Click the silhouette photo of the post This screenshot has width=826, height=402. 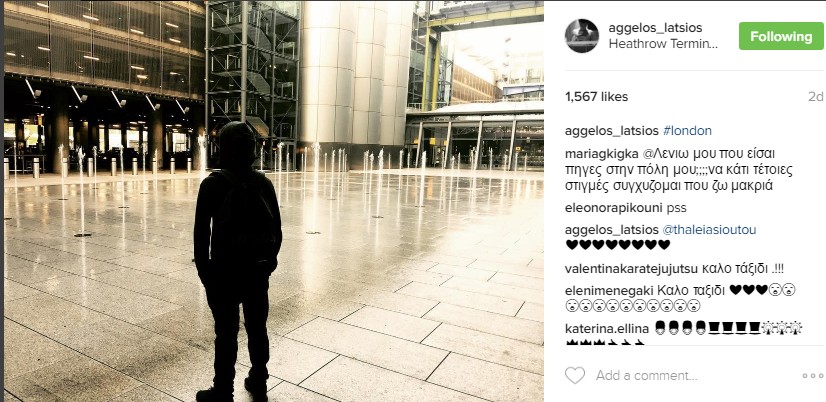[274, 201]
